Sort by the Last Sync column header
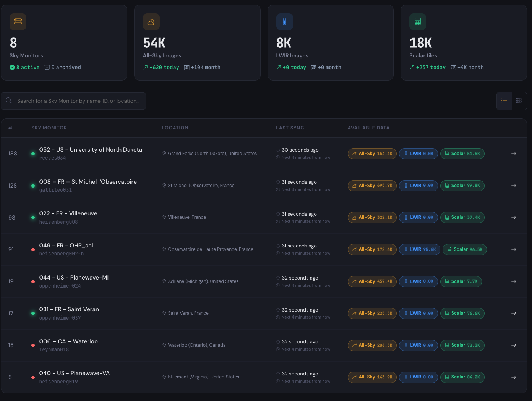 pyautogui.click(x=290, y=128)
